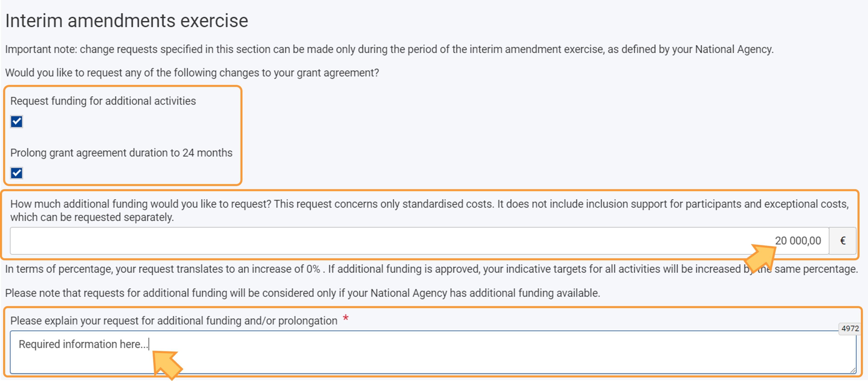This screenshot has width=868, height=381.
Task: Click the Important note paragraph
Action: click(389, 50)
